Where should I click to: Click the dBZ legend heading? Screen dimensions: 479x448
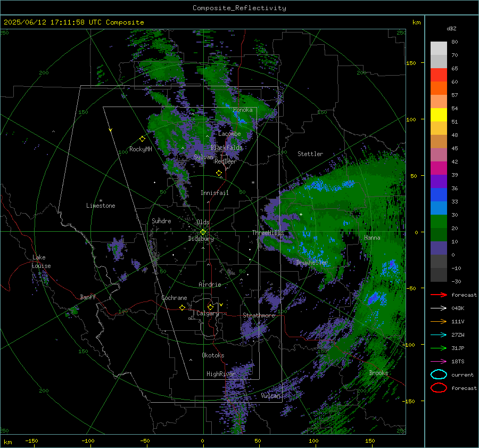tap(451, 28)
